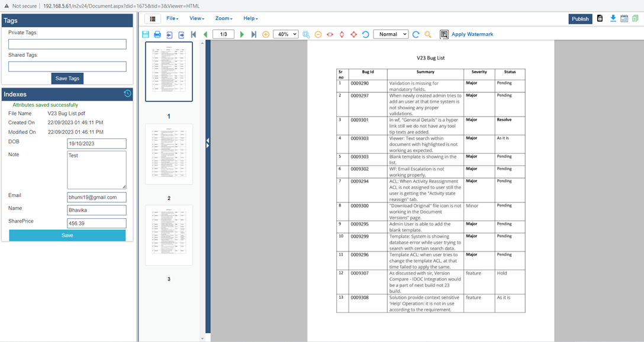Collapse the thumbnail panel using splitter arrows

point(208,144)
